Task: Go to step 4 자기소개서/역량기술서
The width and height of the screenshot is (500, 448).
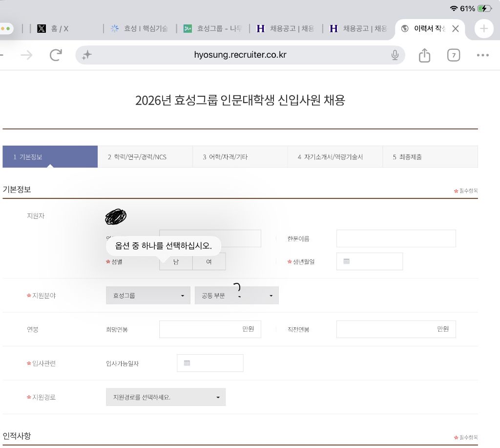Action: [x=335, y=157]
